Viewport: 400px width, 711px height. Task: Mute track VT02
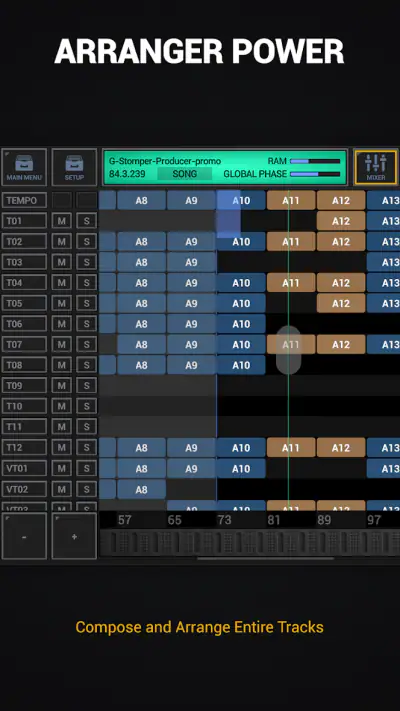point(62,489)
